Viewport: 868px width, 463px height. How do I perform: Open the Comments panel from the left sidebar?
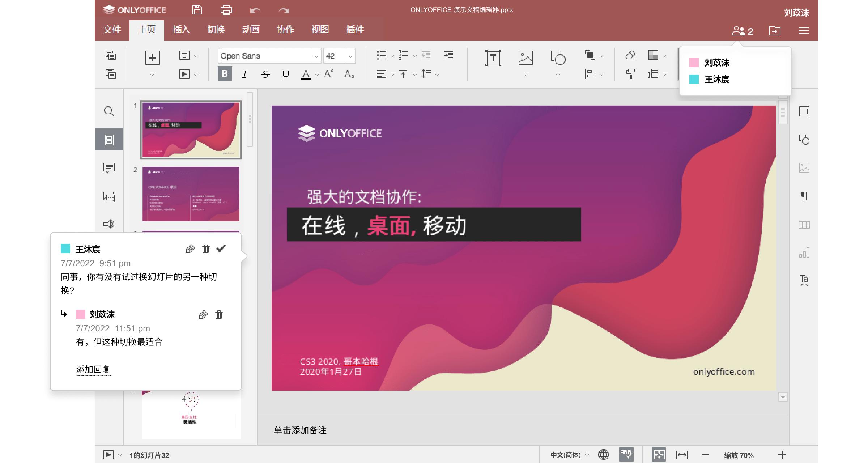coord(109,167)
